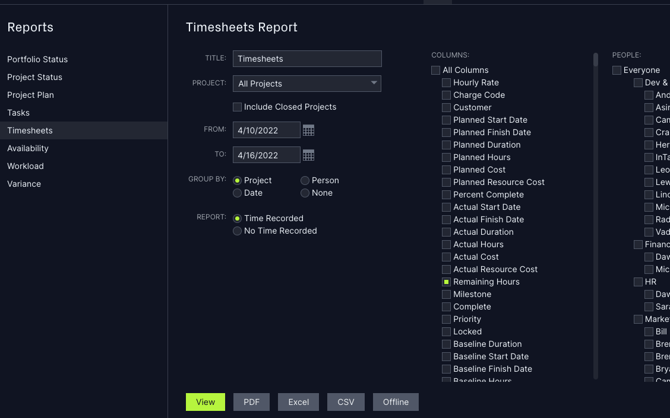Enable the Planned Start Date column

pos(446,120)
